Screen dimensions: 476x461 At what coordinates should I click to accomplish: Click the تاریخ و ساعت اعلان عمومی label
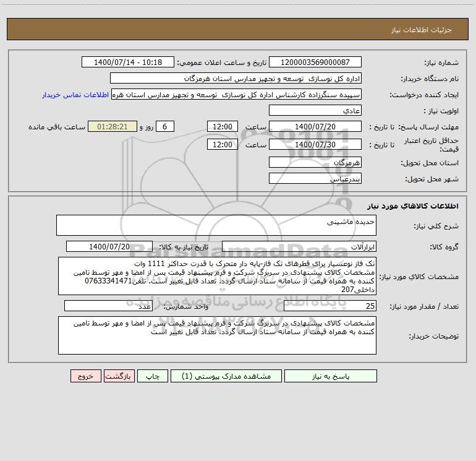click(222, 62)
